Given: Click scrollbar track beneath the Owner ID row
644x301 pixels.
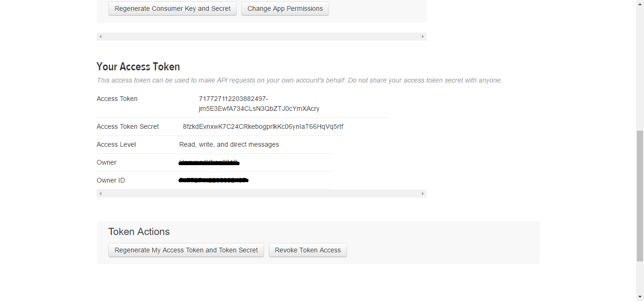Looking at the screenshot, I should pyautogui.click(x=262, y=194).
